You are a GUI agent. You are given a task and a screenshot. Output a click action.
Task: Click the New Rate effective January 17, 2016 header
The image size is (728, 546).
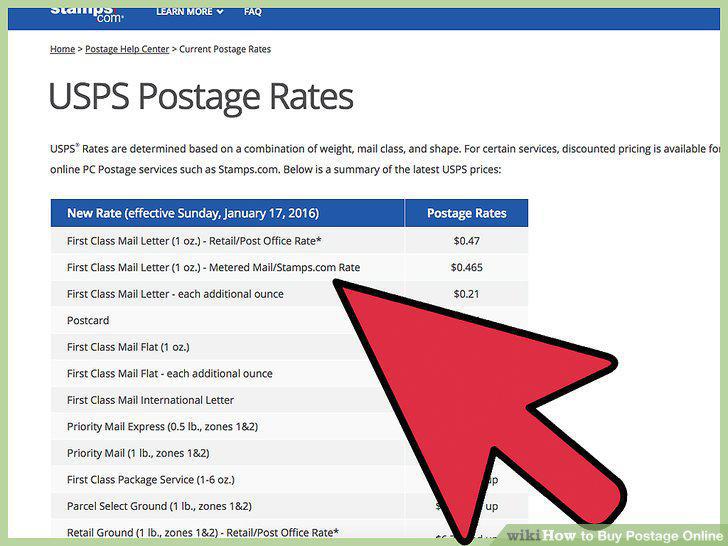point(228,213)
